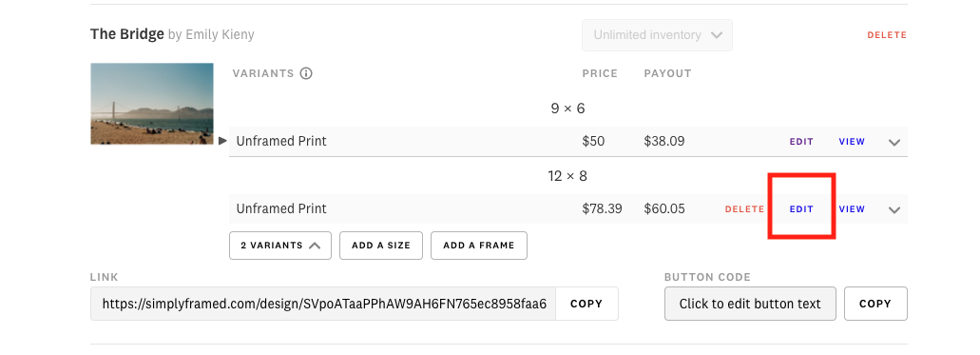Image resolution: width=980 pixels, height=355 pixels.
Task: Expand the 12 × 8 Unframed Print row chevron
Action: coord(894,209)
